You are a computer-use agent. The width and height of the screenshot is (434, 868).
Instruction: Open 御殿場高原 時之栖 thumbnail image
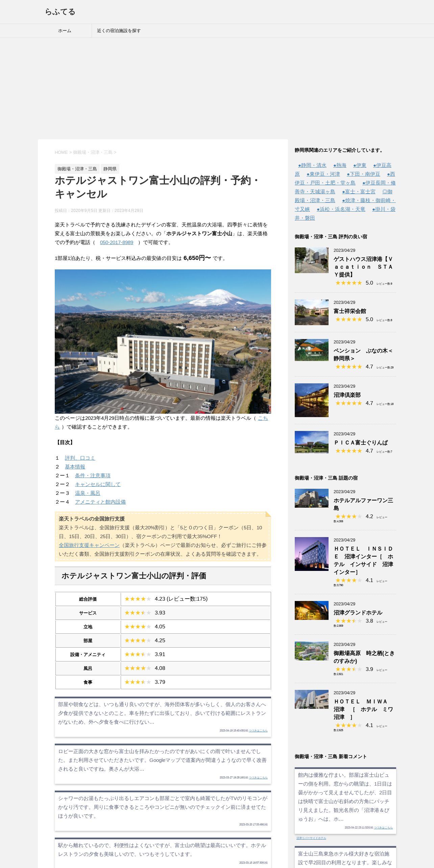tap(312, 651)
